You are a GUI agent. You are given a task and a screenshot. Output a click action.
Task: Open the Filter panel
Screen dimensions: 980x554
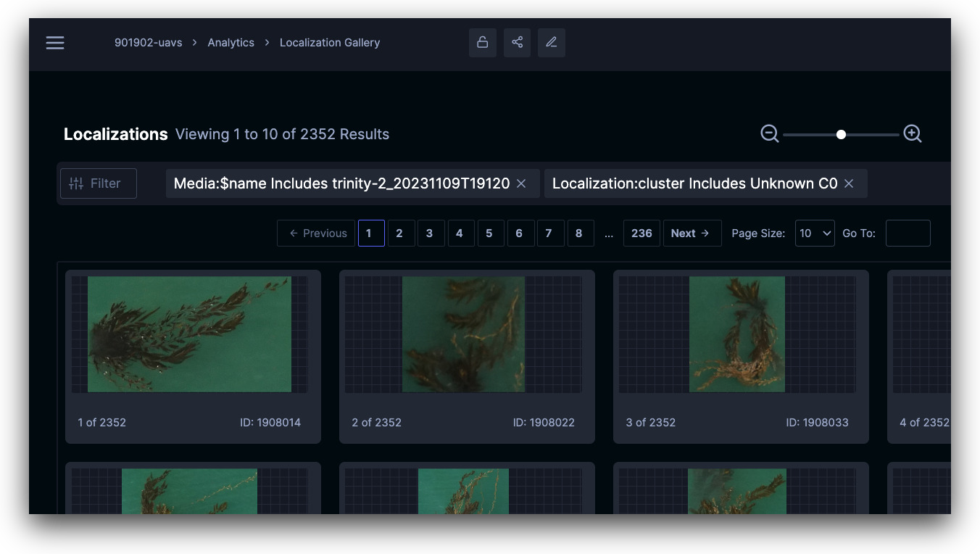coord(98,184)
